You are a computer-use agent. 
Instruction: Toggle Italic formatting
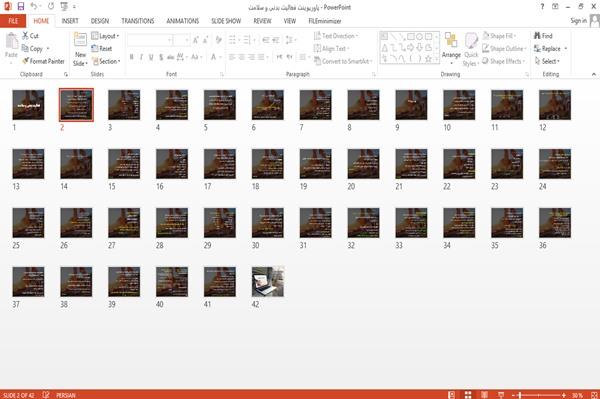click(141, 57)
